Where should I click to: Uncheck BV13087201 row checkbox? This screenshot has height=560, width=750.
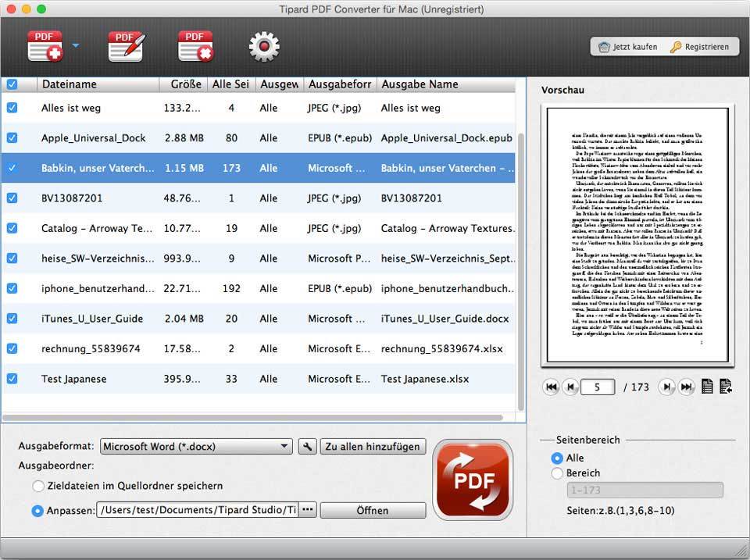12,198
